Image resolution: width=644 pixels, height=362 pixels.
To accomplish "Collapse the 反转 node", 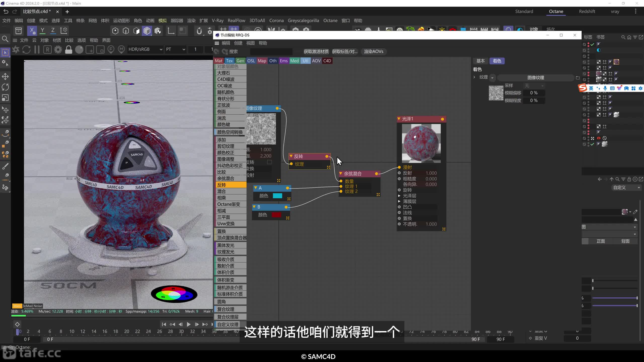I will click(291, 156).
